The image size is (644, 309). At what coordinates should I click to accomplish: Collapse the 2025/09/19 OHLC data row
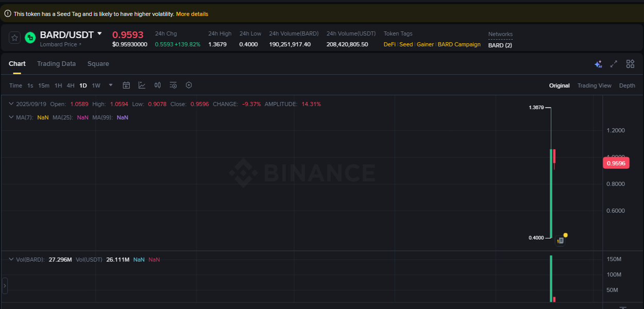point(11,104)
